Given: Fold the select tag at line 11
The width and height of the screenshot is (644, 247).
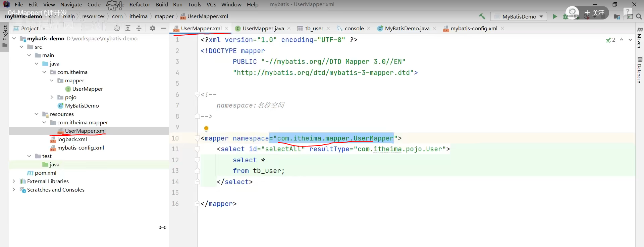Looking at the screenshot, I should [x=197, y=149].
